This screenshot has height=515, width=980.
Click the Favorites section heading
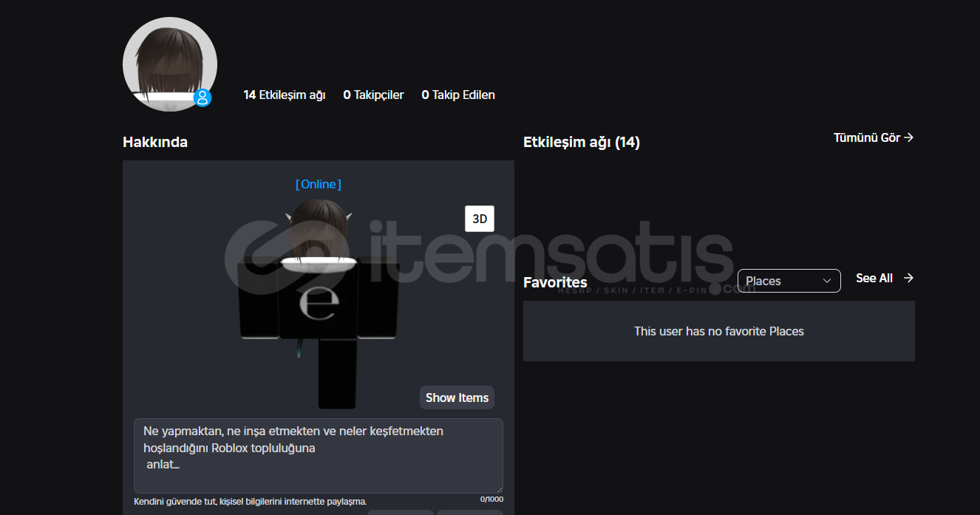coord(555,282)
